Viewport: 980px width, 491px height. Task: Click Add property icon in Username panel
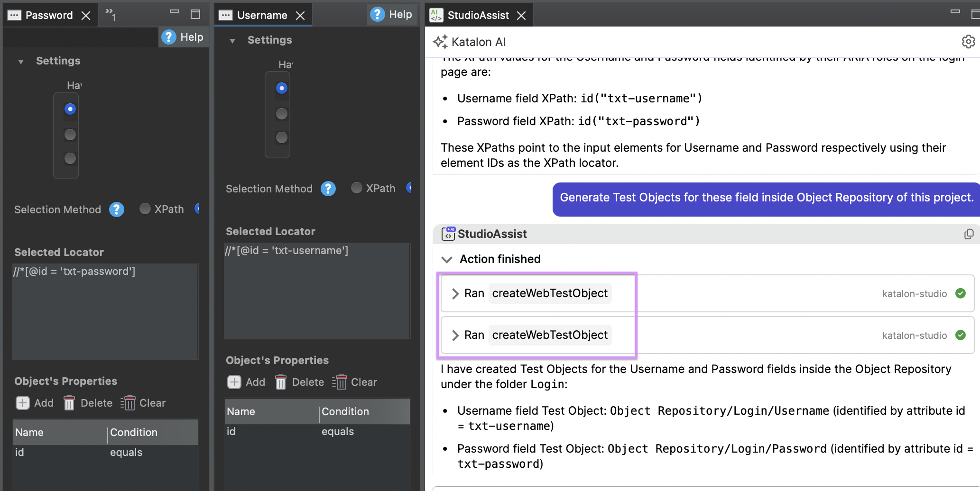pos(234,382)
